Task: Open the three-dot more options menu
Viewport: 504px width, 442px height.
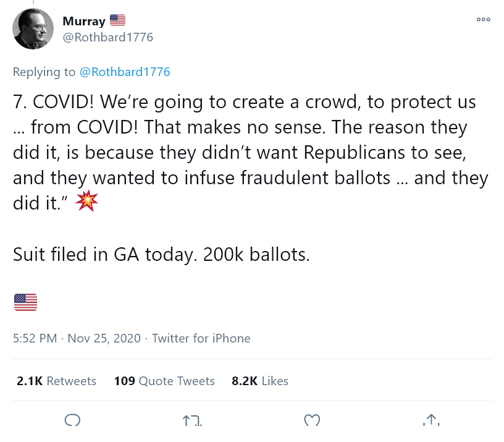Action: point(483,20)
